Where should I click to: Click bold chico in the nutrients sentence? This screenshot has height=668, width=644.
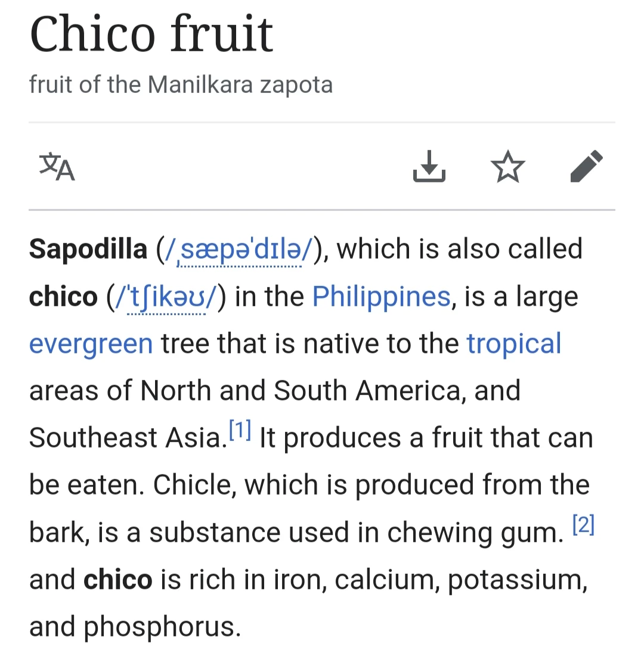[117, 580]
